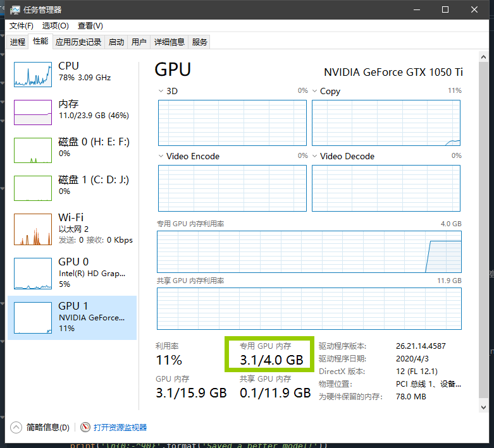
Task: Click the 专用 GPU 内存利用率 graph
Action: click(309, 251)
